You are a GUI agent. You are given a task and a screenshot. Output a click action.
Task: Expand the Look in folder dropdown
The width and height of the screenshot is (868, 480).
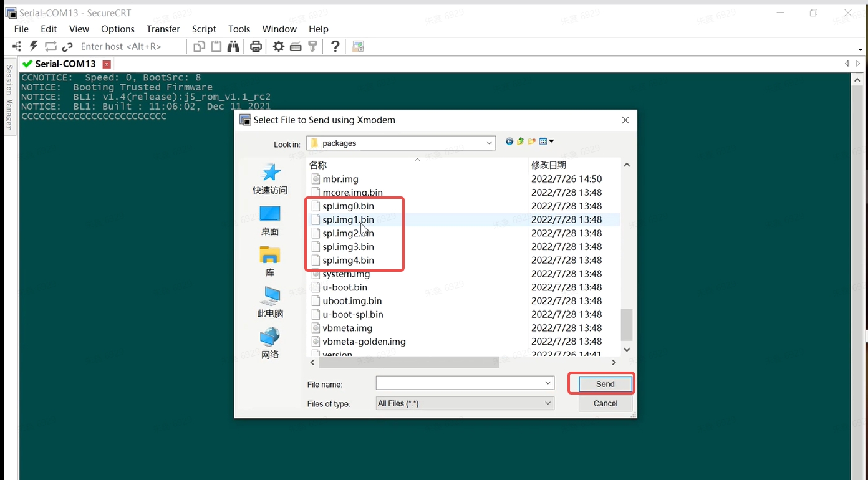(x=489, y=143)
